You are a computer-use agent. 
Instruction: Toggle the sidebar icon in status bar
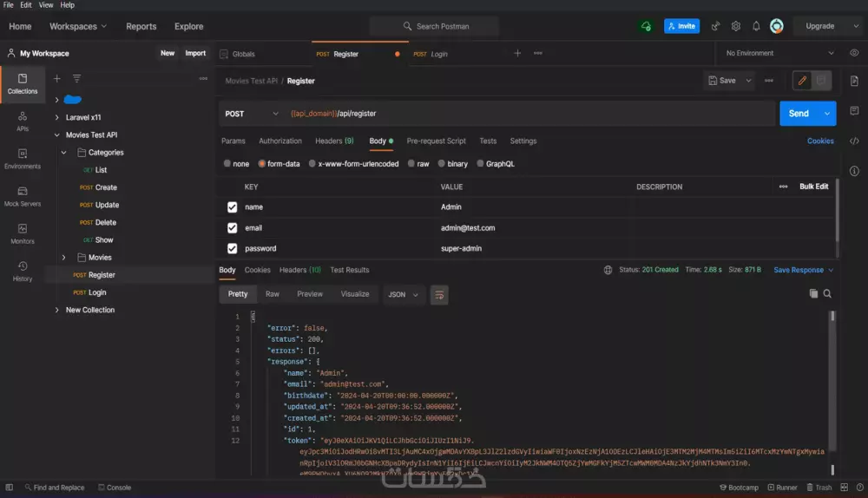9,488
